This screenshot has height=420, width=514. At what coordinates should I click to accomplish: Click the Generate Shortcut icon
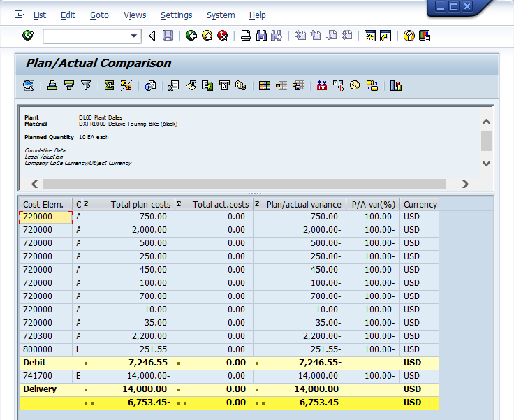385,36
